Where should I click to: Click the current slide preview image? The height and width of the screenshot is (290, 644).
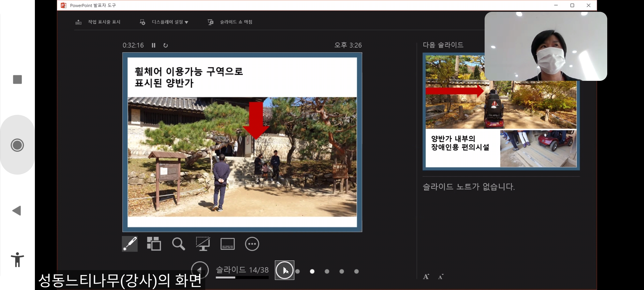(x=242, y=142)
